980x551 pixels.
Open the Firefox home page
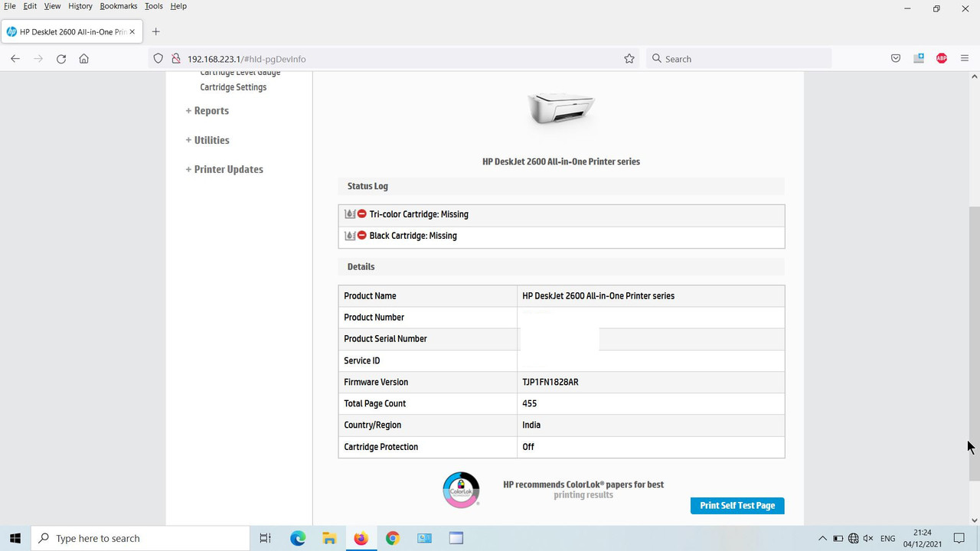(x=84, y=59)
